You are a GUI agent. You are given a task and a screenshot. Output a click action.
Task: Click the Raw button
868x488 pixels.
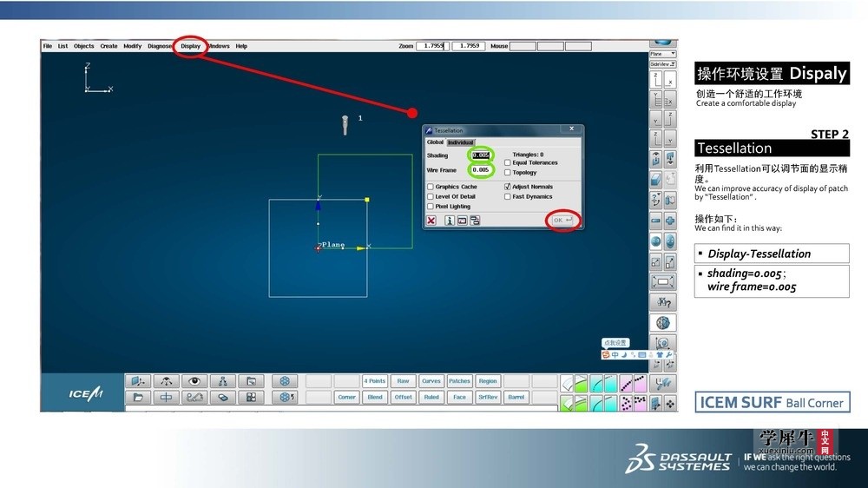[403, 381]
